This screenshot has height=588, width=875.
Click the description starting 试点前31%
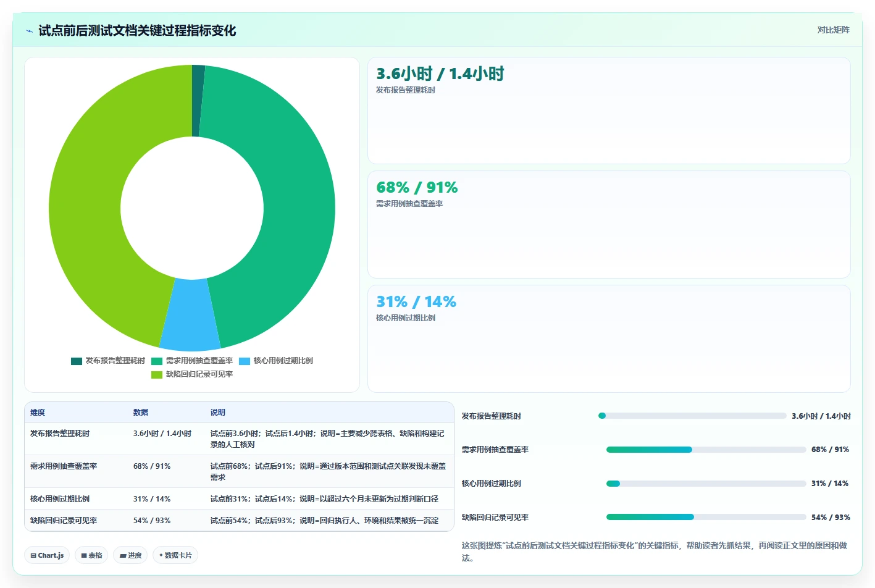pos(324,499)
